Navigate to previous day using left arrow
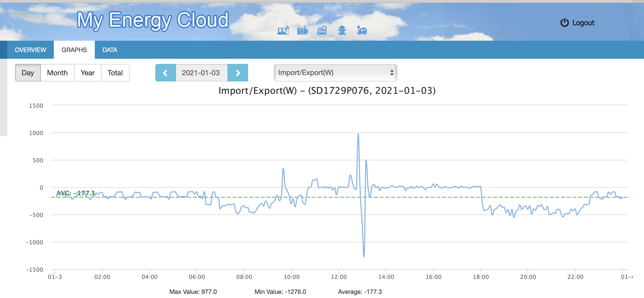This screenshot has height=298, width=644. 165,73
